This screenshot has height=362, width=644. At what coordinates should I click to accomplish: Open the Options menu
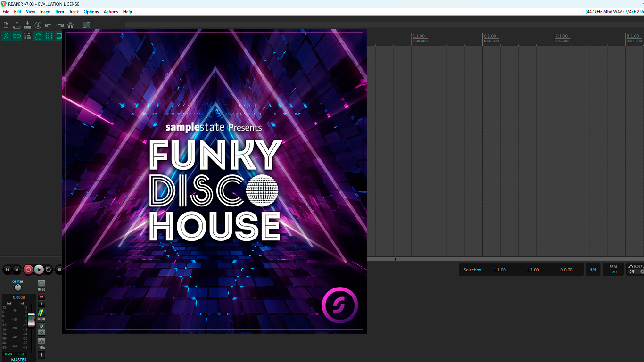coord(91,11)
